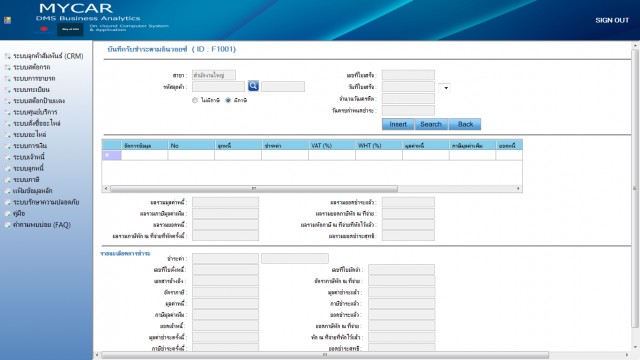
Task: Click the credit days field below the receipt date
Action: point(408,98)
